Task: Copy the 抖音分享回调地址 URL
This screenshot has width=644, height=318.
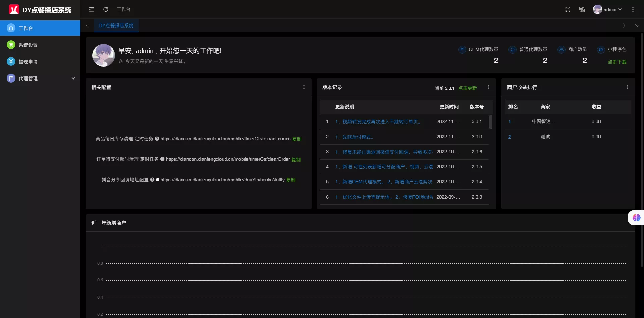Action: coord(291,180)
